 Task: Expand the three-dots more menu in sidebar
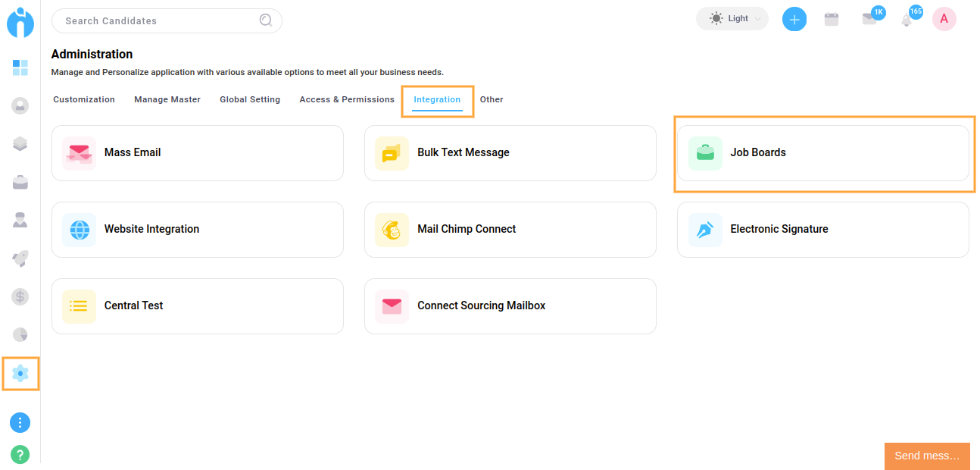click(20, 423)
